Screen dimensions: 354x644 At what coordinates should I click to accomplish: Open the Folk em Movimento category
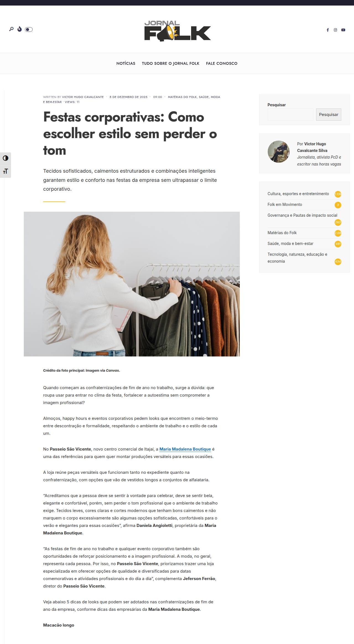tap(285, 205)
